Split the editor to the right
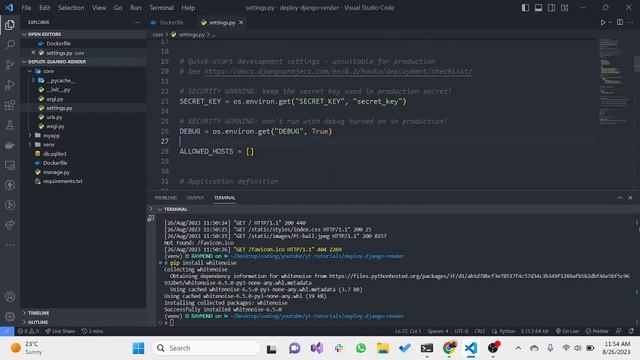 point(620,22)
